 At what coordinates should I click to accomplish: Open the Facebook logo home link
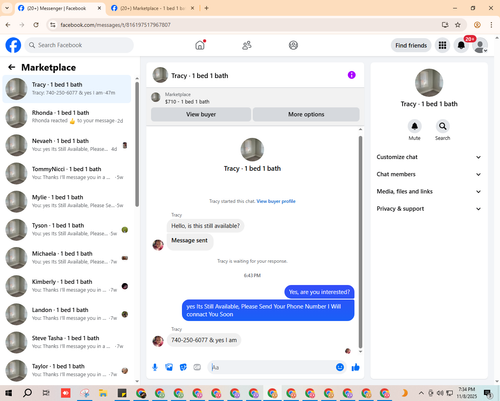[13, 45]
